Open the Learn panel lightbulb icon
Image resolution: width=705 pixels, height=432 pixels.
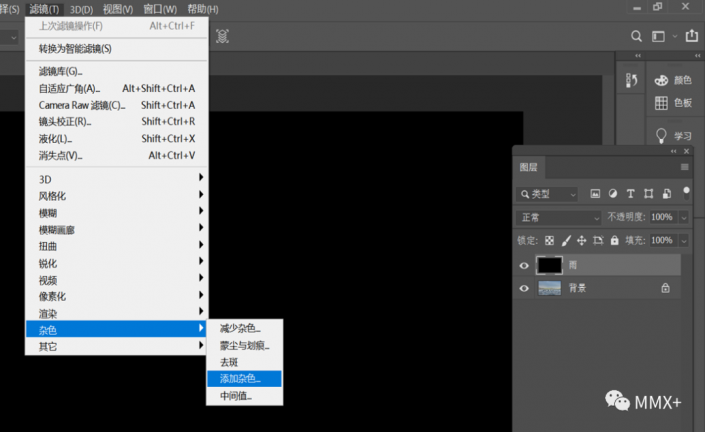(x=661, y=135)
